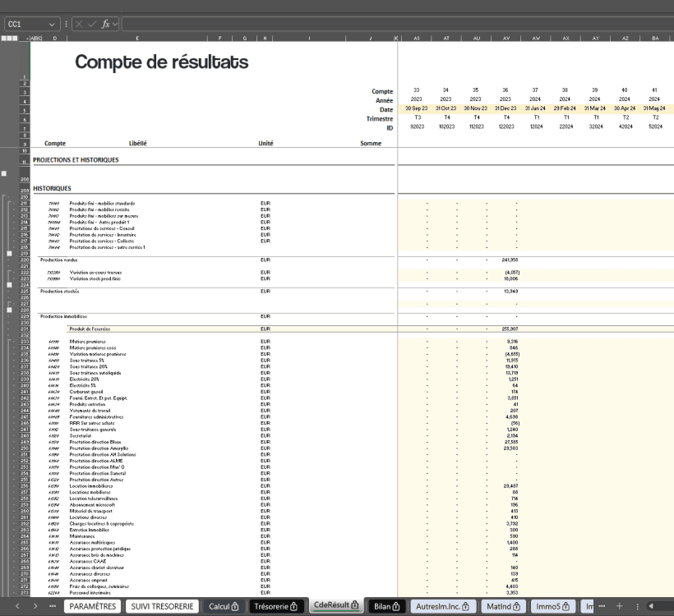Collapse the outline group ending at row 224

(9, 284)
